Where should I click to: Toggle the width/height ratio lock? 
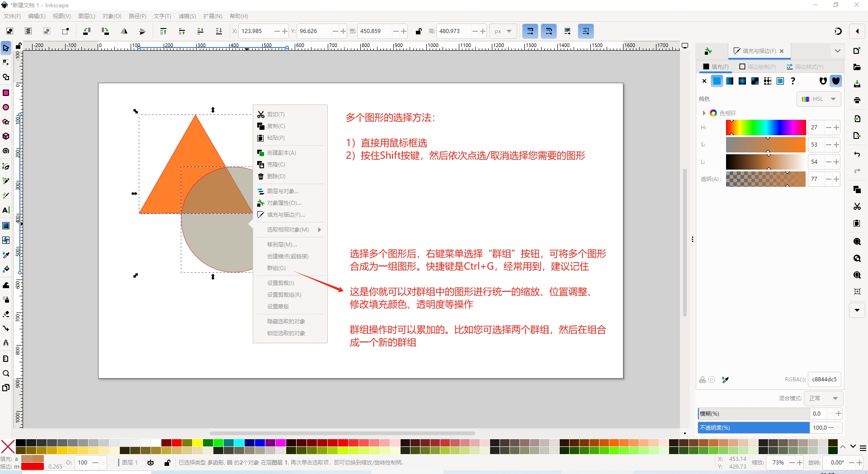click(419, 31)
